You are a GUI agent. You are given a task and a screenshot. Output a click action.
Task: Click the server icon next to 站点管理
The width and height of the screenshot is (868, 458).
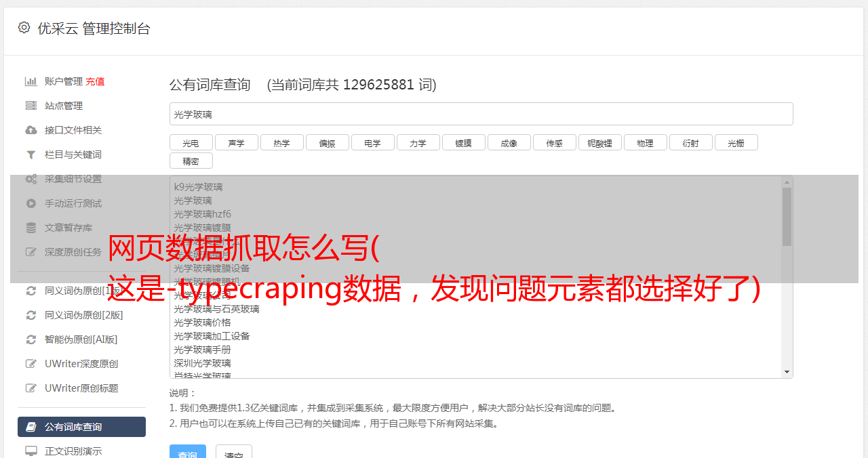coord(31,106)
